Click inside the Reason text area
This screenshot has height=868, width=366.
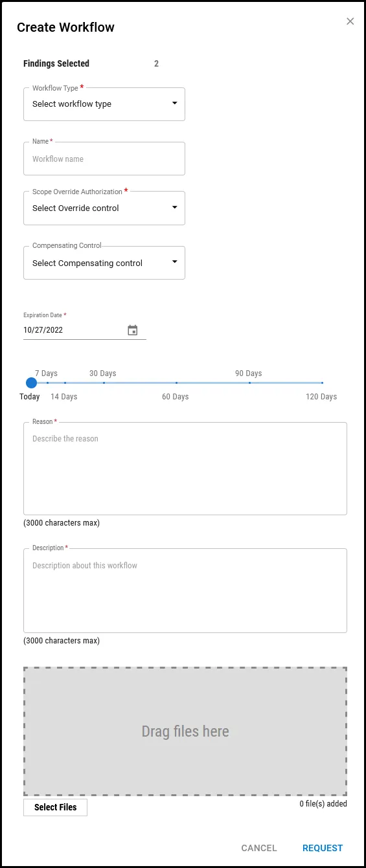(185, 469)
